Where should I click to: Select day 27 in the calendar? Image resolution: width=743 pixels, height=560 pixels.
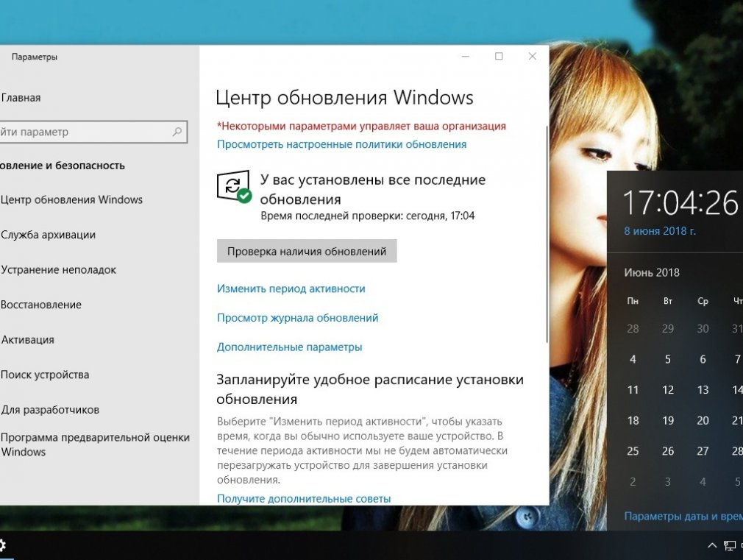(703, 451)
